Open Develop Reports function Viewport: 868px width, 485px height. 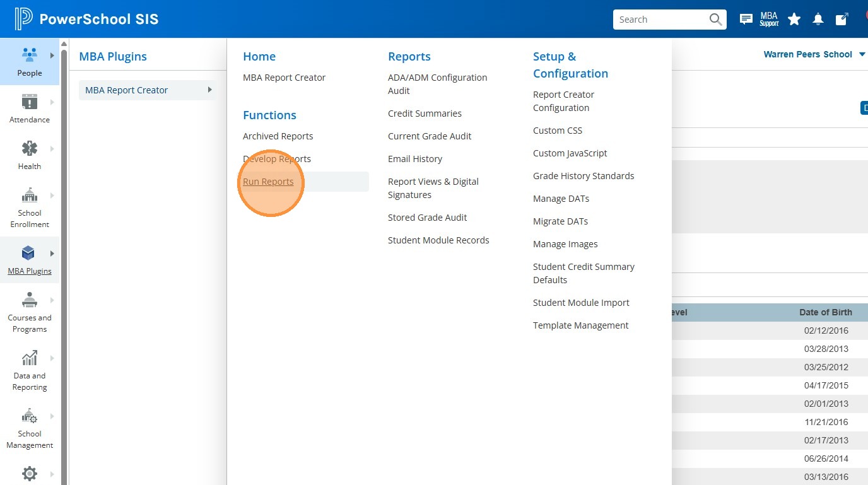277,159
